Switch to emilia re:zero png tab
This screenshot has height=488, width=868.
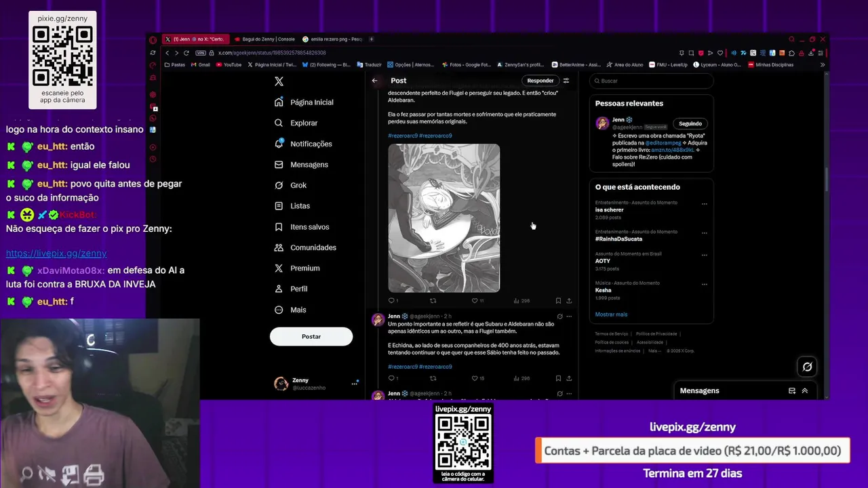click(332, 39)
